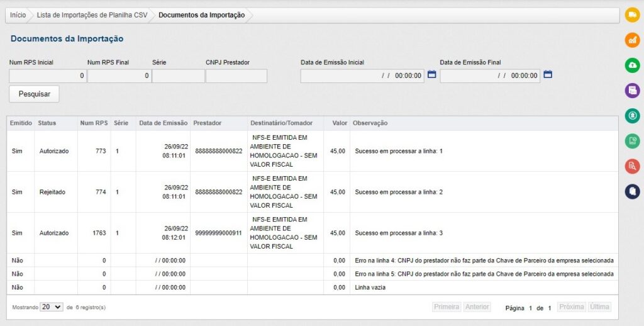Viewport: 644px width, 326px height.
Task: Click the green cloud upload icon
Action: 632,65
